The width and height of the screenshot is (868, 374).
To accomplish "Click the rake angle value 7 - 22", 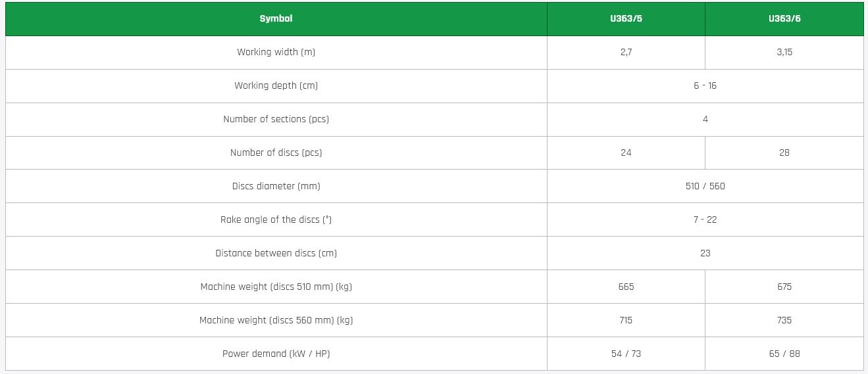I will 705,220.
